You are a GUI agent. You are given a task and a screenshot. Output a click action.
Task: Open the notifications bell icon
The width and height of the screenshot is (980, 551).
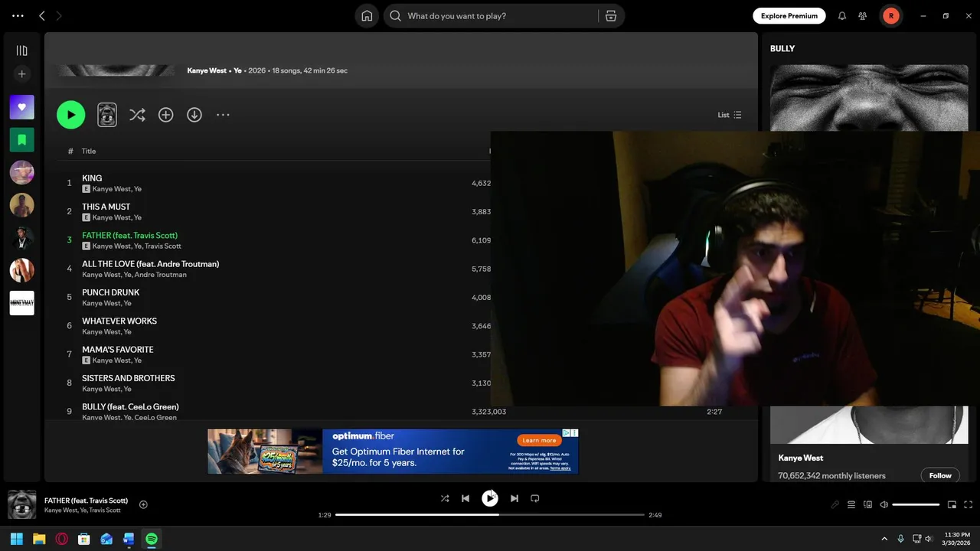(x=842, y=16)
